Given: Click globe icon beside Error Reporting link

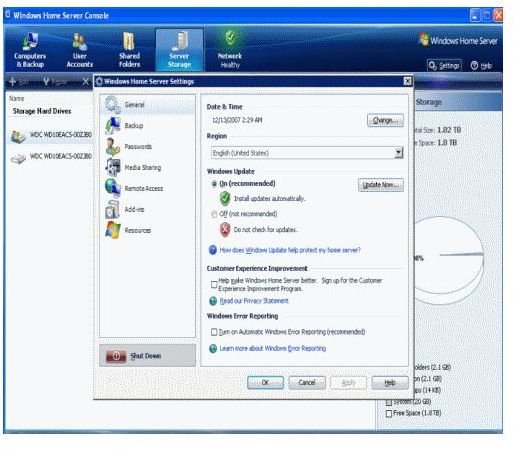Looking at the screenshot, I should pos(213,349).
